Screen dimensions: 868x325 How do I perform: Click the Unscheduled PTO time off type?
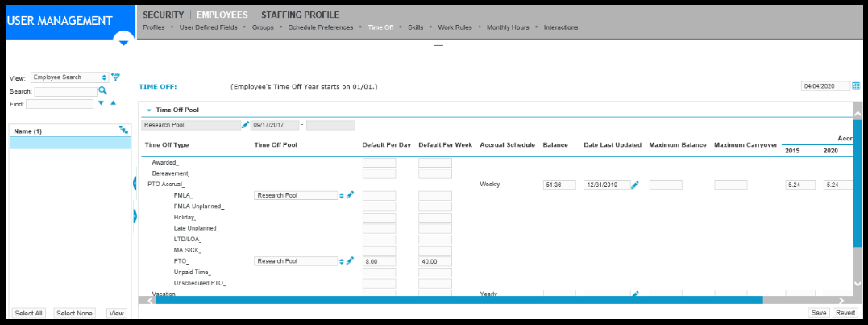pos(200,284)
